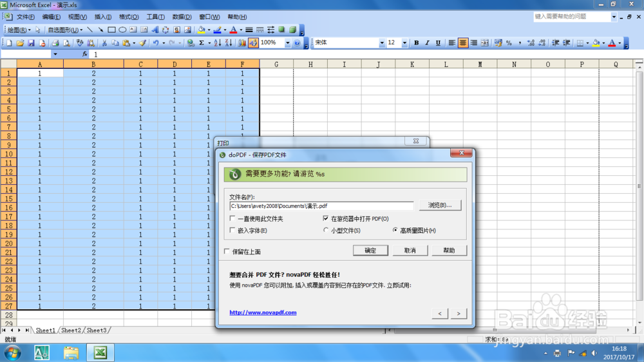Open the 绘图 drawing menu
The width and height of the screenshot is (644, 362).
pyautogui.click(x=19, y=30)
